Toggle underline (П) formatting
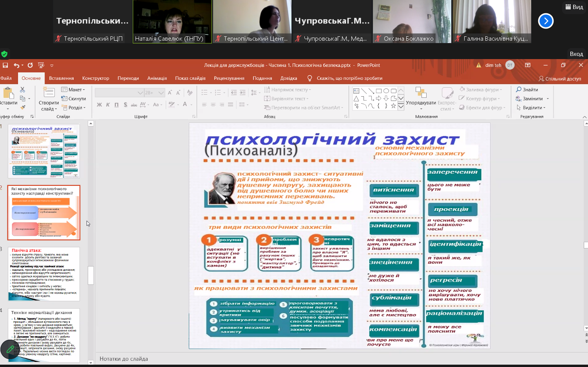Screen dimensions: 588x367 click(x=116, y=104)
